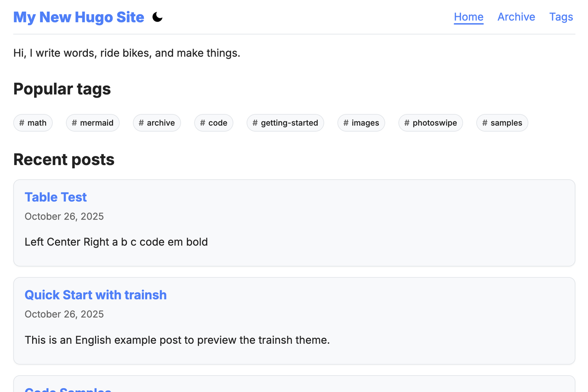Click the Quick Start post date
588x392 pixels.
pos(64,314)
